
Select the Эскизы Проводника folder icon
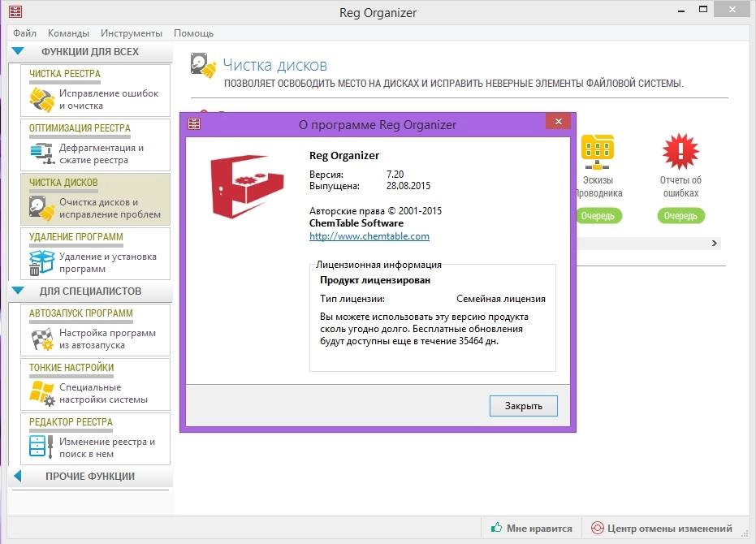(x=598, y=152)
